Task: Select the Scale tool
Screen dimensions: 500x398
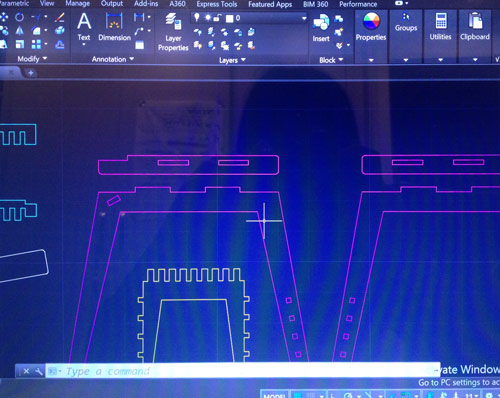Action: pos(20,44)
